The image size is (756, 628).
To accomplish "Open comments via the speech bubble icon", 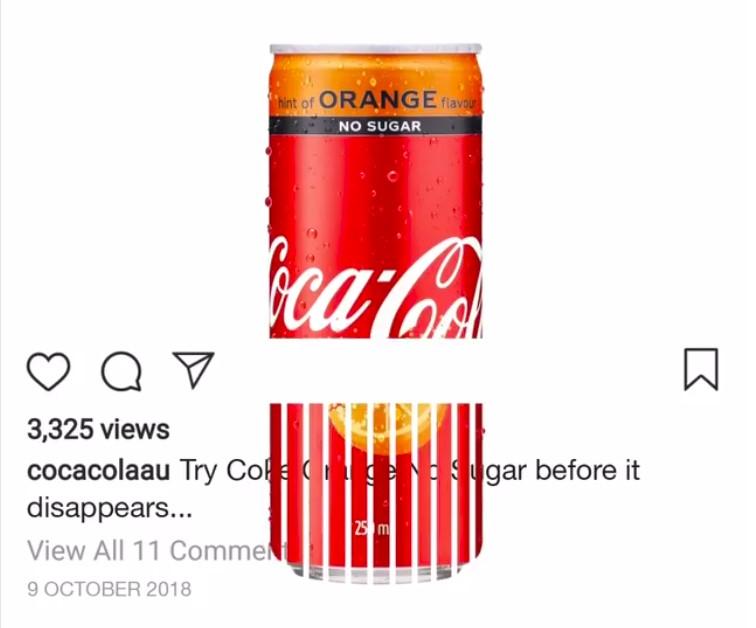I will point(122,371).
